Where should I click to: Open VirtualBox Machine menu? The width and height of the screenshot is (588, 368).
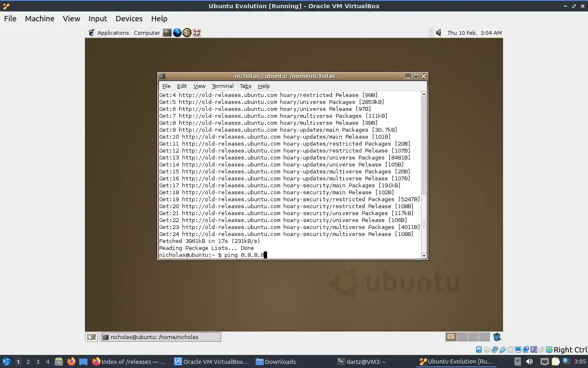coord(40,18)
